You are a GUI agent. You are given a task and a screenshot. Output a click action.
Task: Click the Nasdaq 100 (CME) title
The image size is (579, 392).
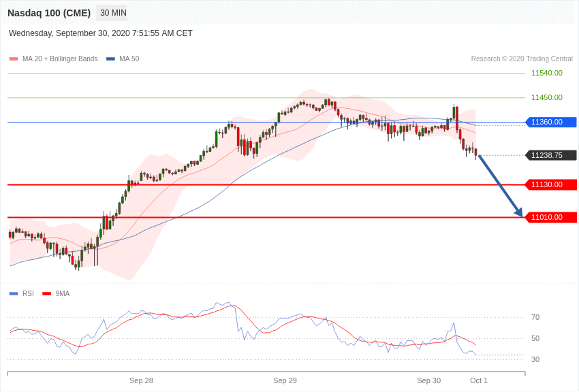point(49,13)
